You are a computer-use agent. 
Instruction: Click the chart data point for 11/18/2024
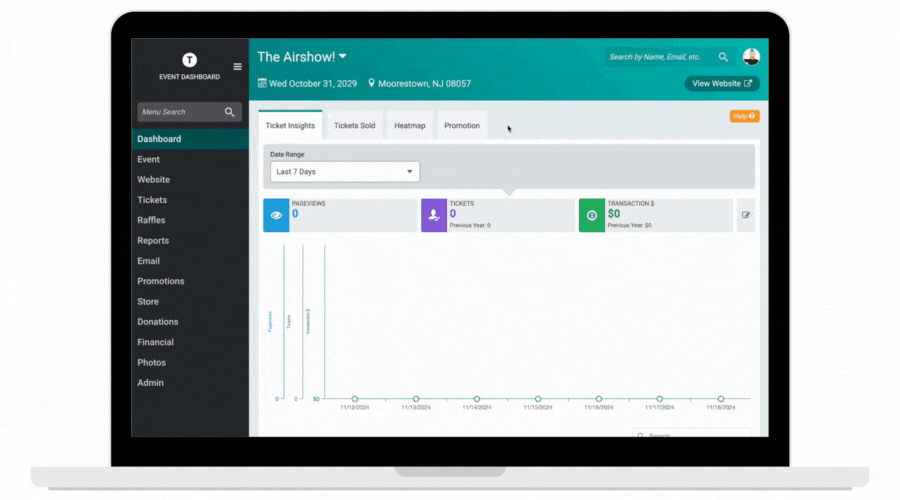[x=721, y=398]
